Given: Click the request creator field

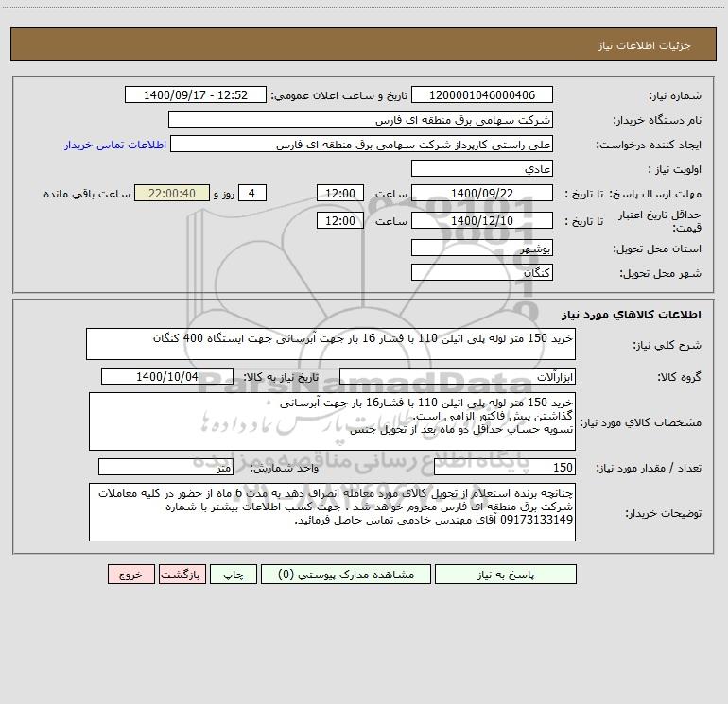Looking at the screenshot, I should 361,144.
